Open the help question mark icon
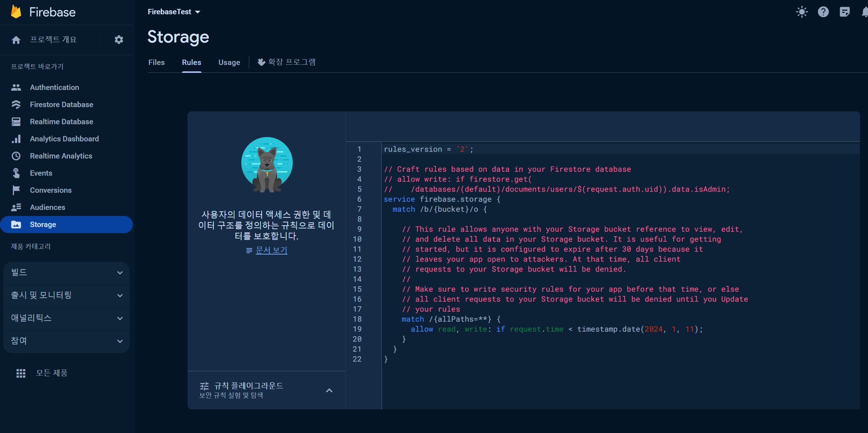The width and height of the screenshot is (868, 433). (x=823, y=12)
